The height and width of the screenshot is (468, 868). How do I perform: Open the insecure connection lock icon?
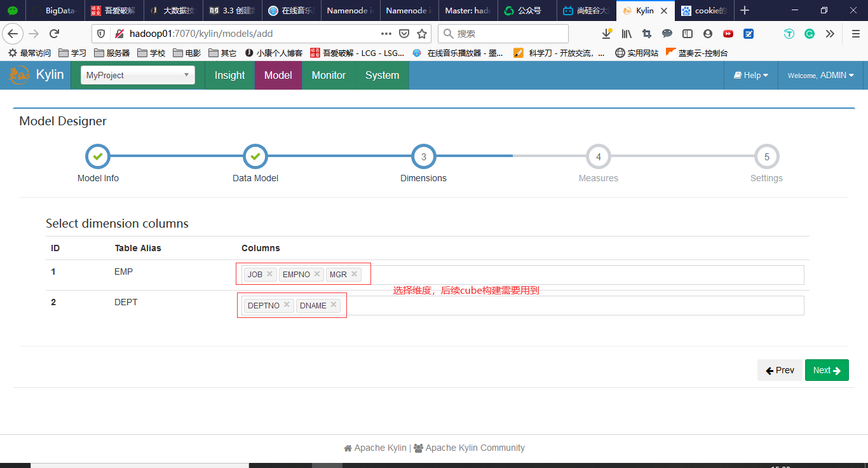(x=118, y=34)
